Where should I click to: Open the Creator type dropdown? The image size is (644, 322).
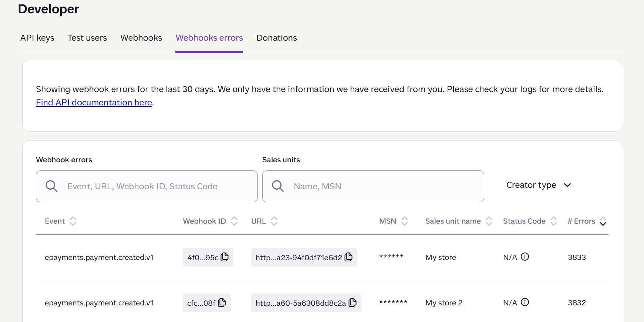click(x=539, y=185)
